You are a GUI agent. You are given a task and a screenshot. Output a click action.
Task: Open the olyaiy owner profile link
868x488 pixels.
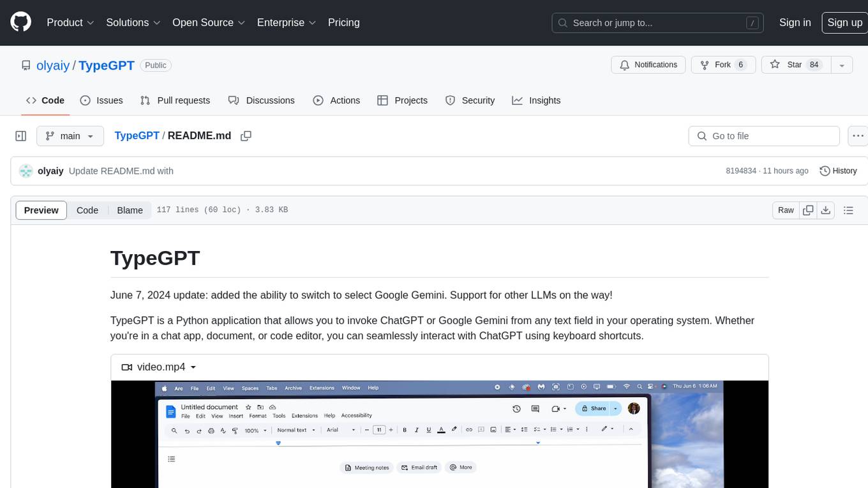click(52, 66)
